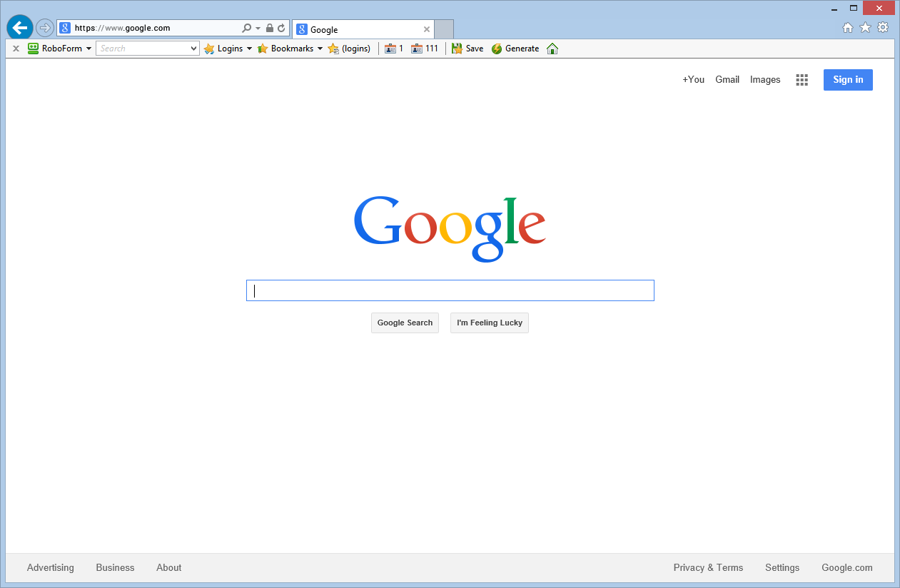
Task: Open the Advertising footer link
Action: click(x=51, y=568)
